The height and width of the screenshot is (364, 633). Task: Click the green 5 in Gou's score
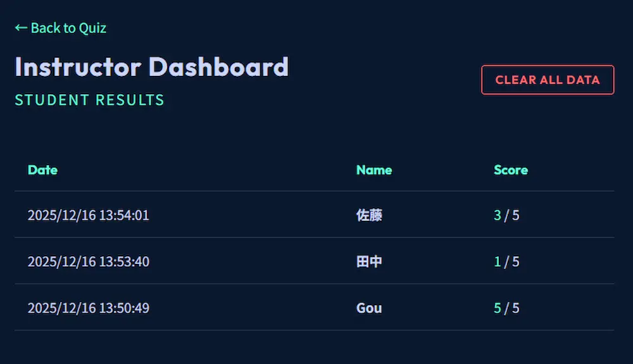498,308
